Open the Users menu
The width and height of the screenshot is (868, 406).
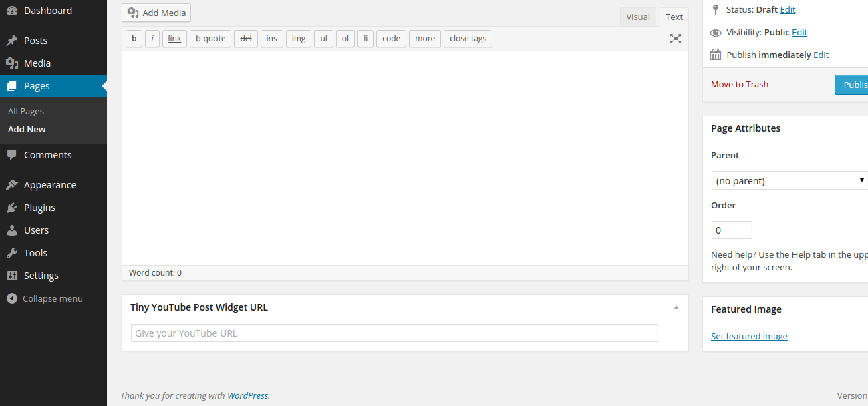click(x=53, y=230)
